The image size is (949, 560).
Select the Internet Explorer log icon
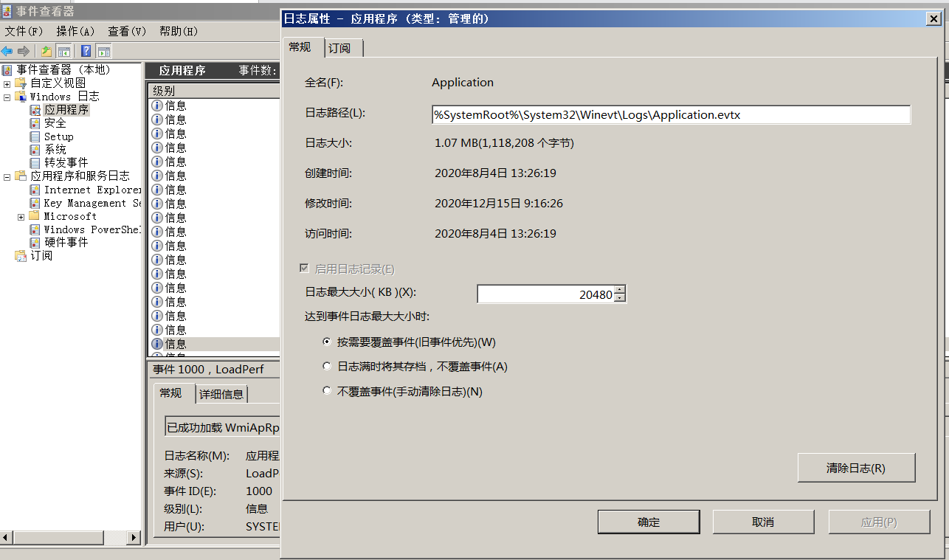35,190
